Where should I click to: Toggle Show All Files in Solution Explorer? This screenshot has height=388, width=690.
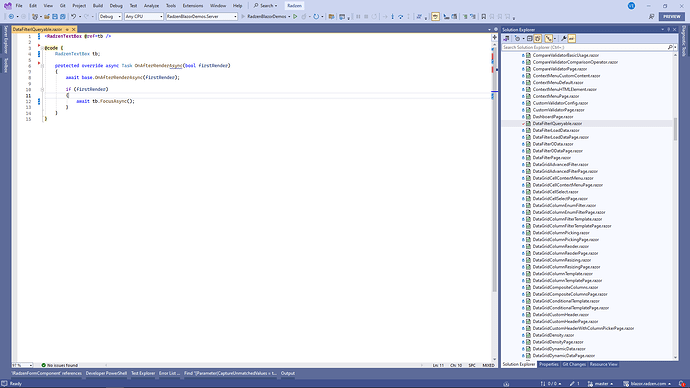point(537,38)
